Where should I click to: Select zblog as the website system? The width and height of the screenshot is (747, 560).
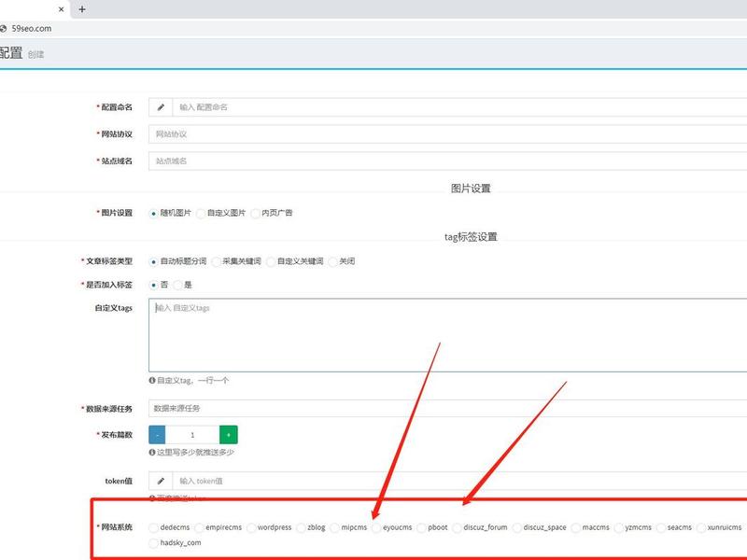click(x=301, y=527)
